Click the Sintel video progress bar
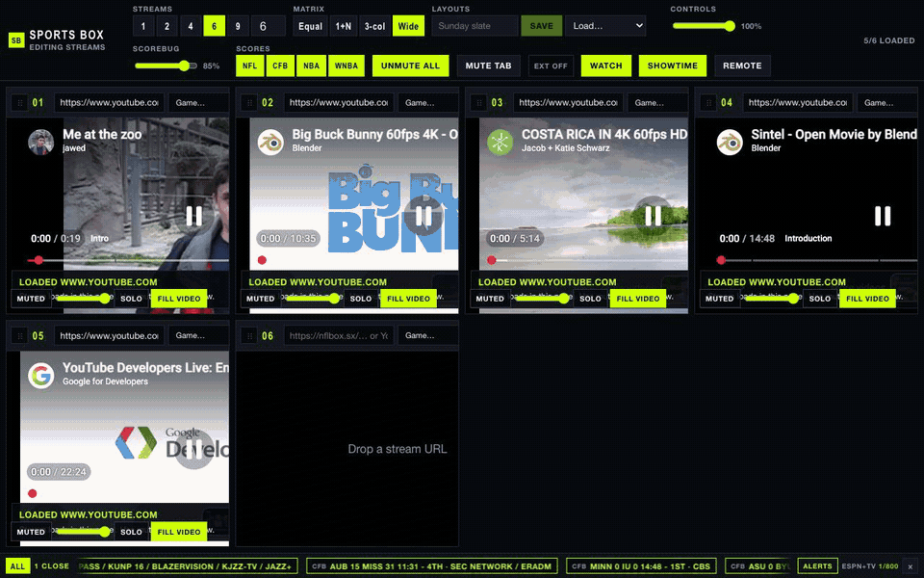 point(816,260)
